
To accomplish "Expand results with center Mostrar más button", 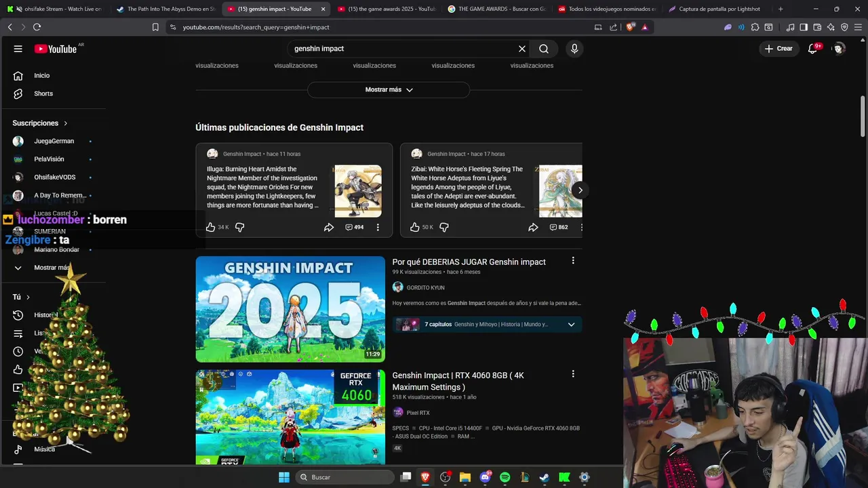I will pos(389,89).
